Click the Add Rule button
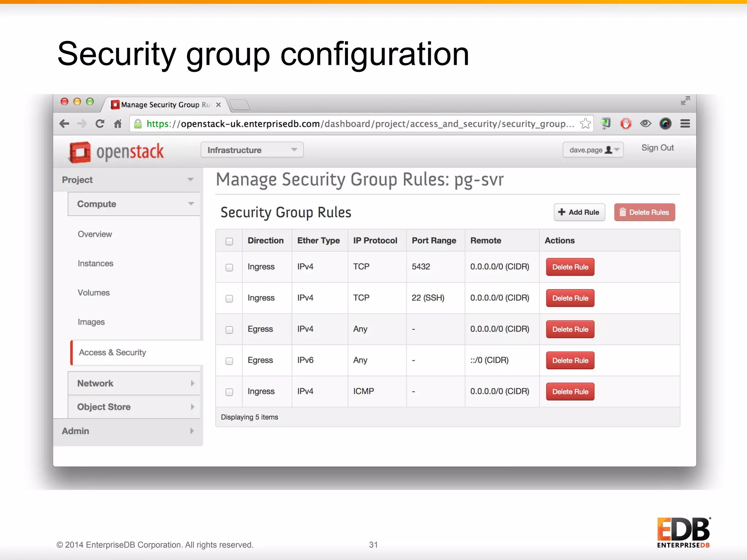Screen dimensions: 747x560 pyautogui.click(x=579, y=212)
